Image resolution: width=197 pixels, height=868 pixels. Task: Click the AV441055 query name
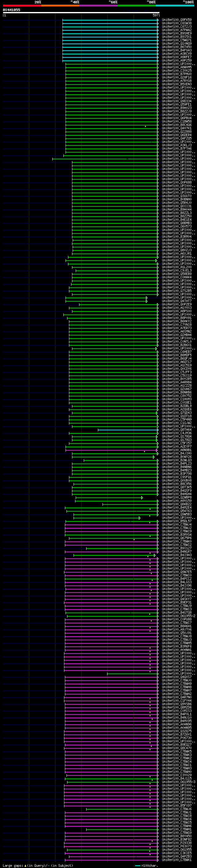click(11, 10)
